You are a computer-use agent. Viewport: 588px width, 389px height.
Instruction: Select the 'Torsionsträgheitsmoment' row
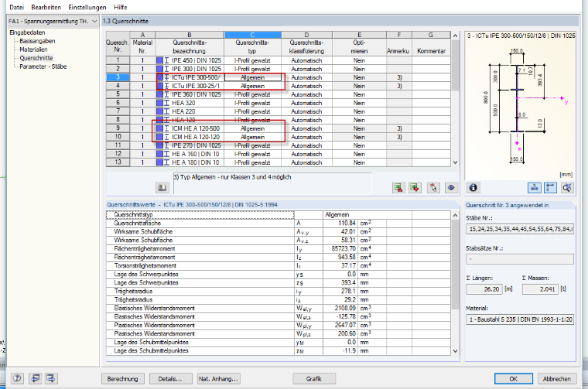pyautogui.click(x=279, y=266)
